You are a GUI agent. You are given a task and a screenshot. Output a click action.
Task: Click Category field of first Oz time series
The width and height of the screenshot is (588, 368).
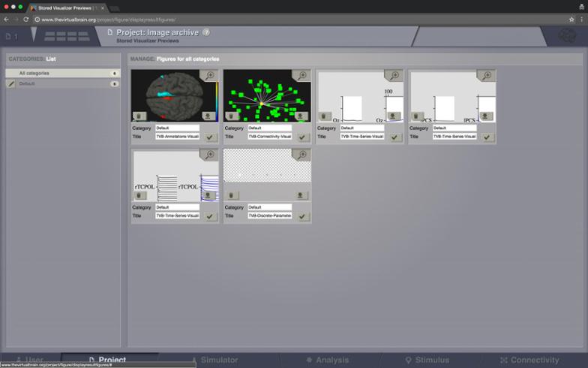[x=362, y=128]
